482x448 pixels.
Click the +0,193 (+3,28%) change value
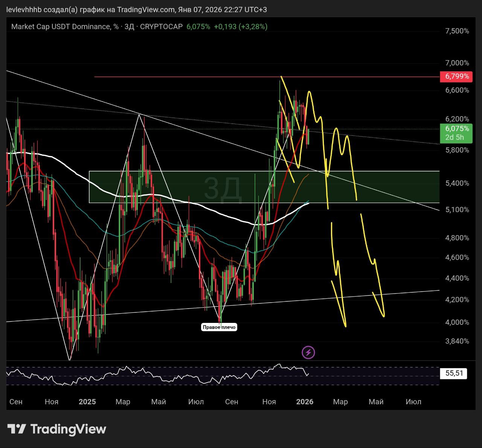point(241,27)
